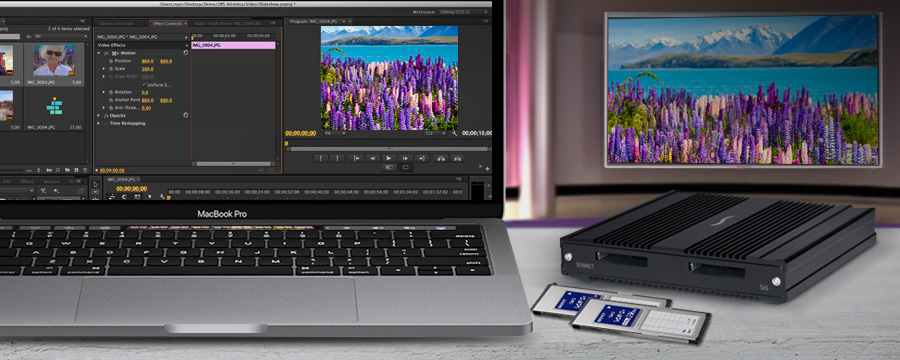Click the pink IMG_0004.JPG clip bar

pos(233,45)
